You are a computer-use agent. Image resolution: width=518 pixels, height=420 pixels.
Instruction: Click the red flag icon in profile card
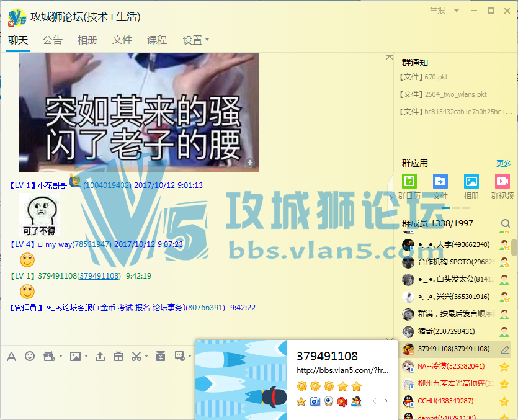tap(342, 401)
